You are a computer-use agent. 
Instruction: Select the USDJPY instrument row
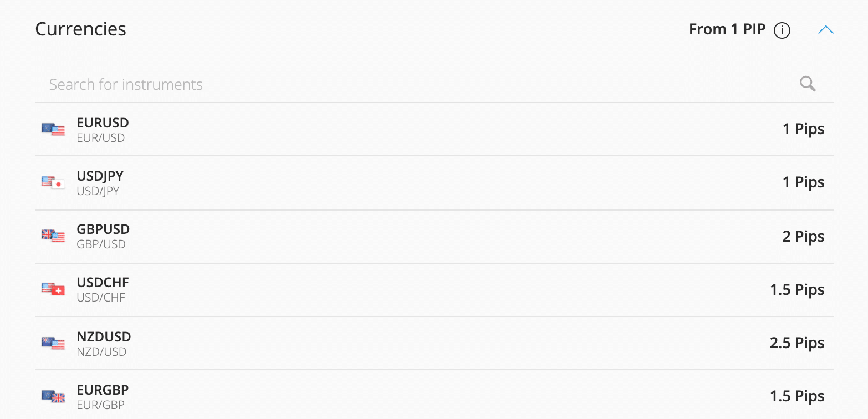[x=388, y=182]
